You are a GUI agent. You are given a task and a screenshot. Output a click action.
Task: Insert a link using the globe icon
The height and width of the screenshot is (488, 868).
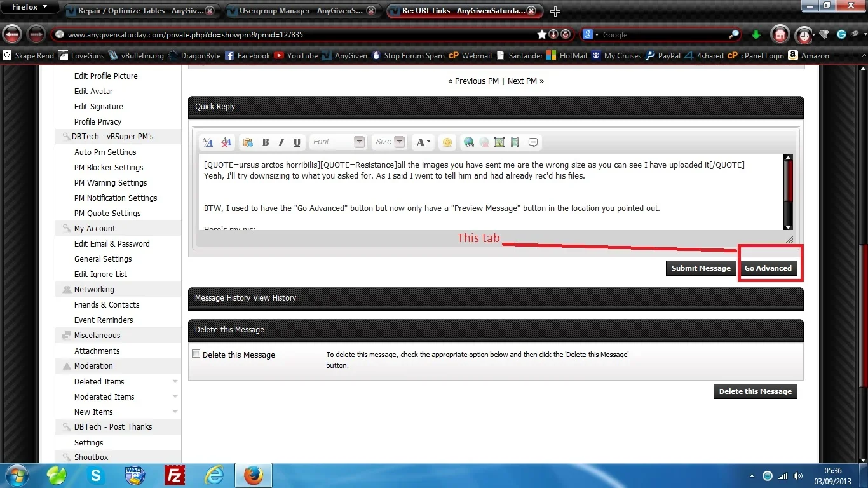coord(468,142)
